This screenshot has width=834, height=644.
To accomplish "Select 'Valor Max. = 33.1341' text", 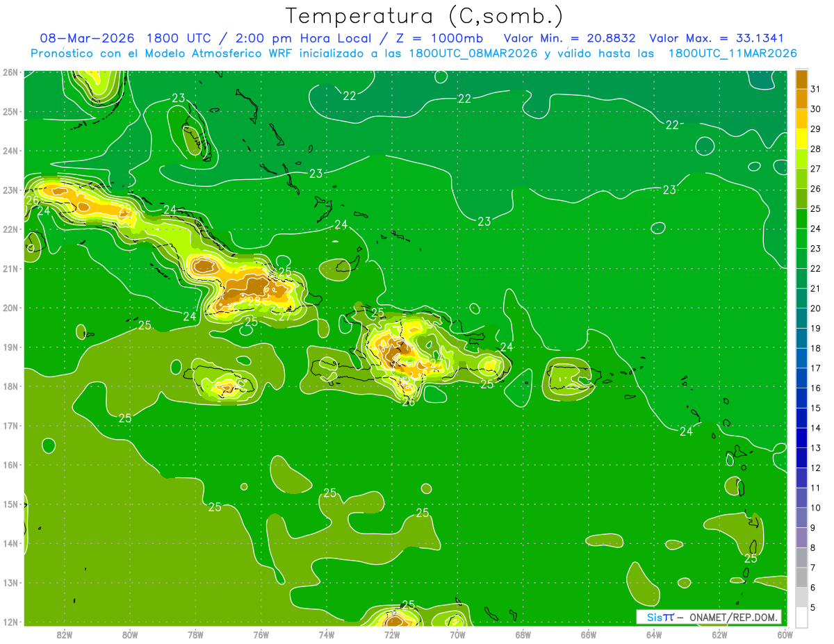I will tap(717, 38).
